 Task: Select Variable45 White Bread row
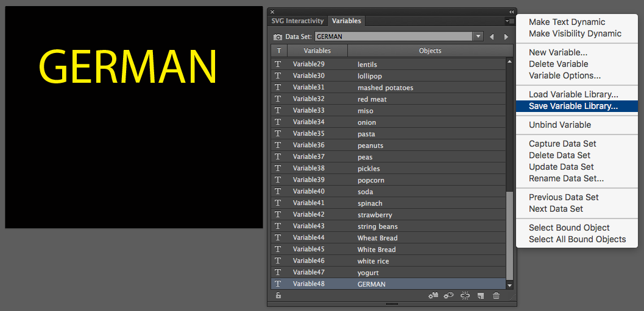coord(388,249)
